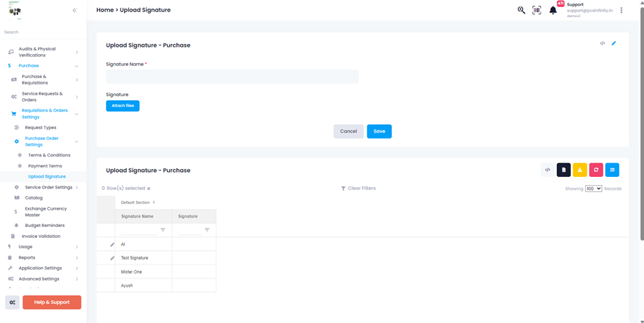The height and width of the screenshot is (323, 644).
Task: Click the Save button
Action: pyautogui.click(x=379, y=131)
